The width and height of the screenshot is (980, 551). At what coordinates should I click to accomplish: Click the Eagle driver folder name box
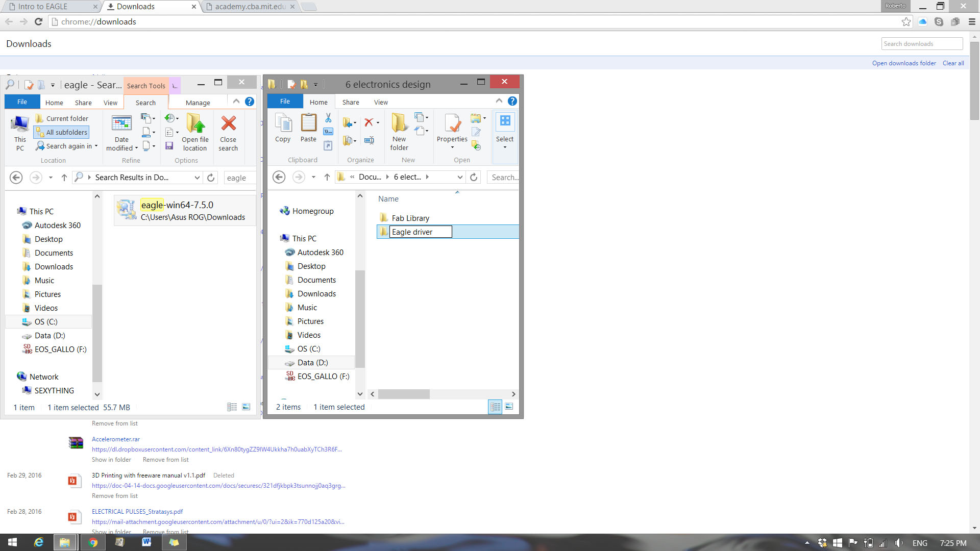pyautogui.click(x=421, y=232)
